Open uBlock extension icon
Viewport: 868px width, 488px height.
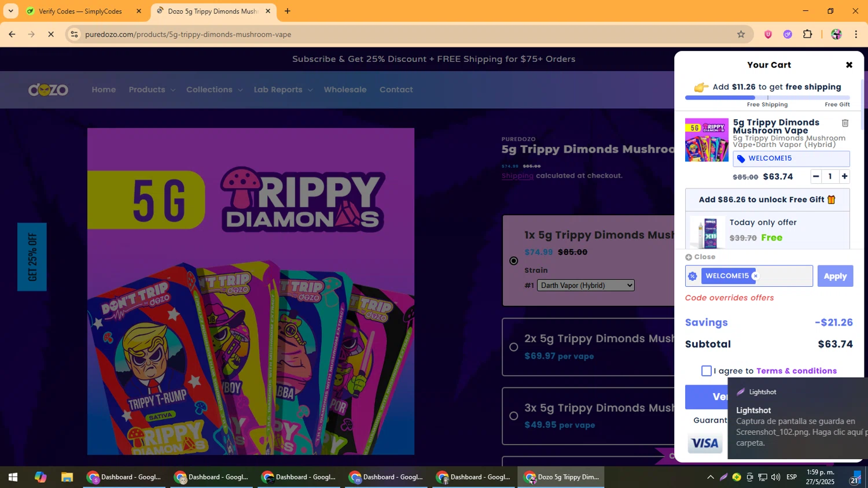[x=768, y=34]
